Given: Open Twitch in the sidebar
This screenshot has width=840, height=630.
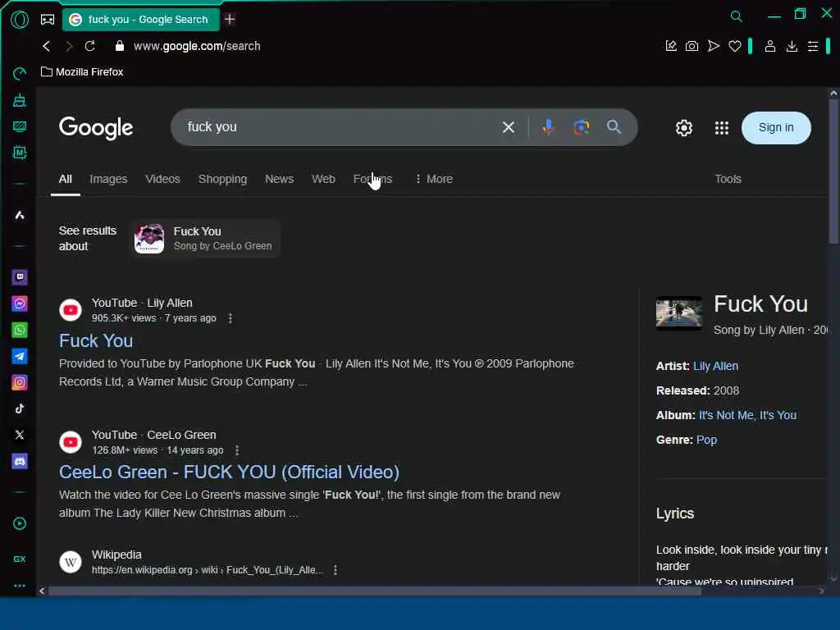Looking at the screenshot, I should coord(20,277).
